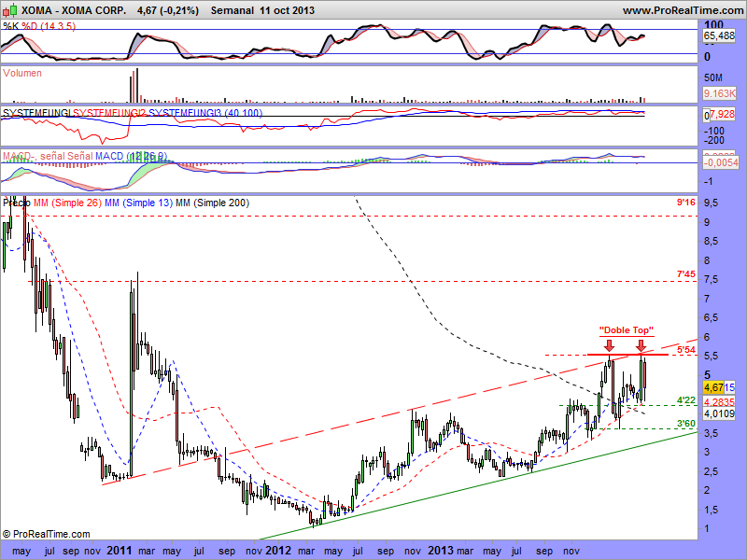747x560 pixels.
Task: Click the yellow 4,67 current price tag
Action: click(713, 387)
